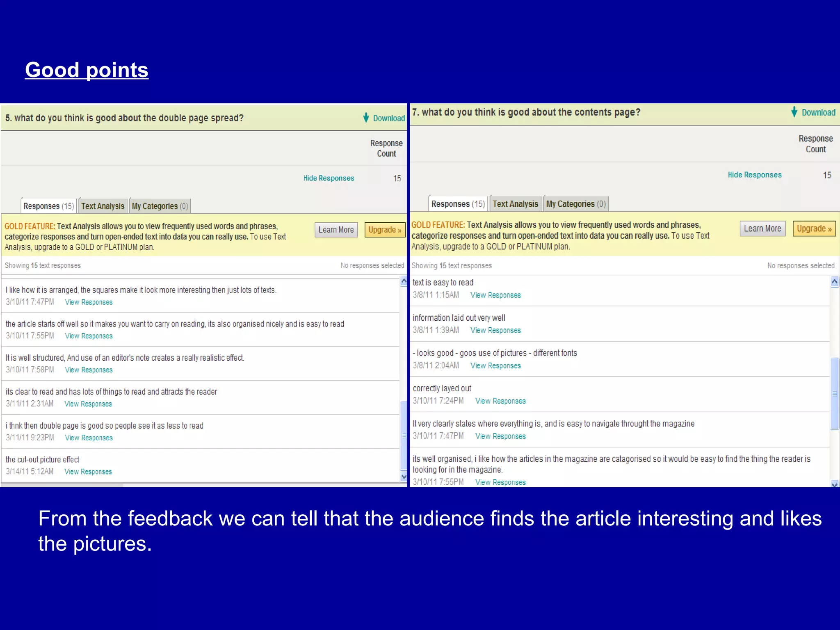Image resolution: width=840 pixels, height=630 pixels.
Task: View Responses for 'correctly layed out'
Action: [x=500, y=401]
